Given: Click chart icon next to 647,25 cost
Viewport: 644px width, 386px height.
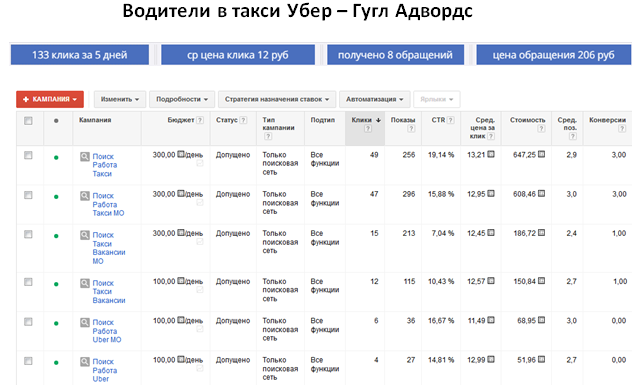Looking at the screenshot, I should click(x=541, y=154).
